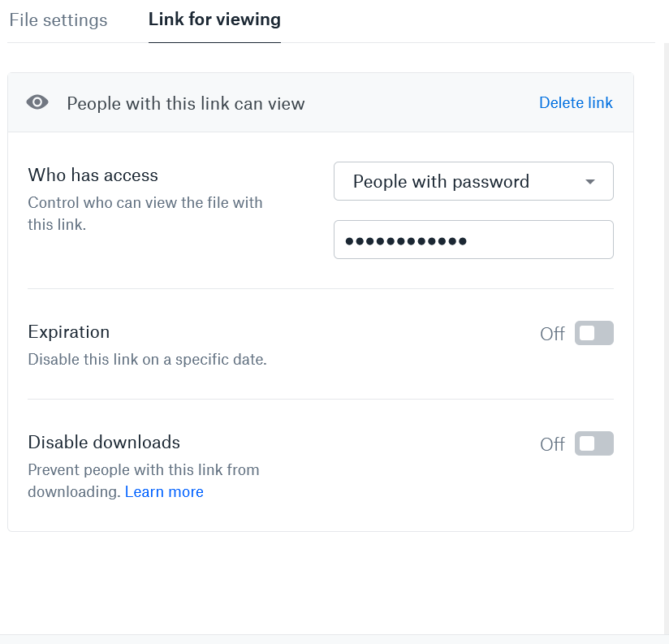
Task: Click the dropdown arrow for access type
Action: (x=590, y=181)
